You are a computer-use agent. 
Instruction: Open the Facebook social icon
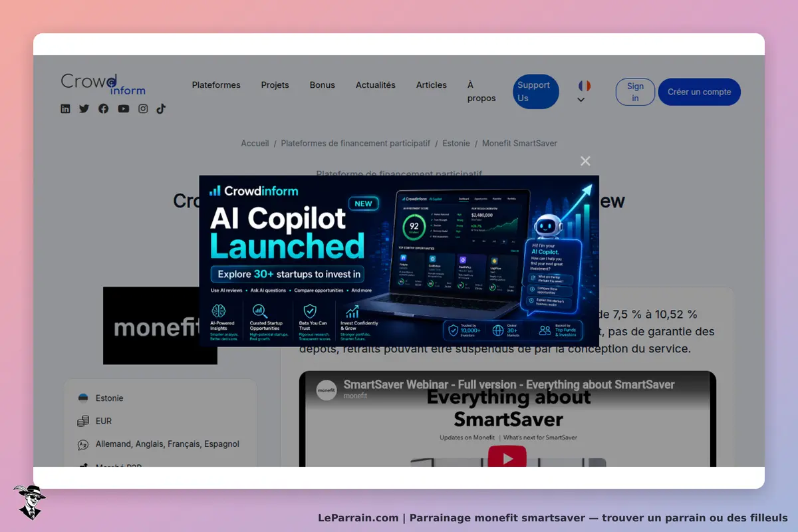tap(103, 109)
